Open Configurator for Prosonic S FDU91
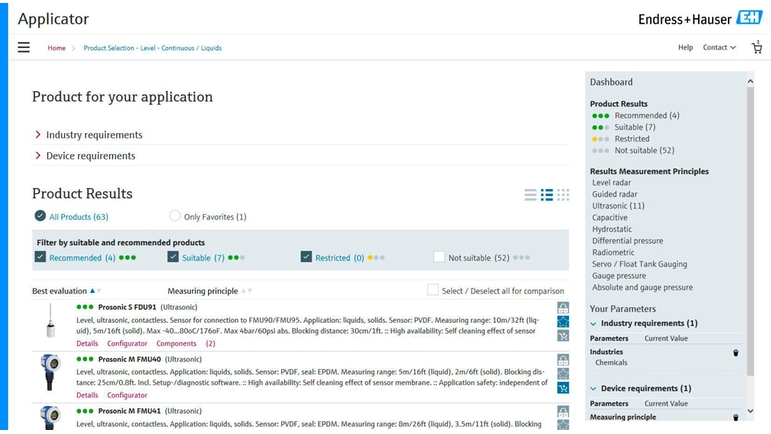 point(127,344)
